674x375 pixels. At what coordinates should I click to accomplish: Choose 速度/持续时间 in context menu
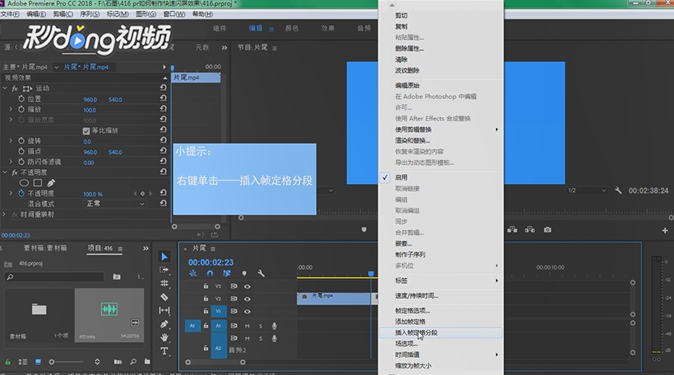pyautogui.click(x=417, y=296)
